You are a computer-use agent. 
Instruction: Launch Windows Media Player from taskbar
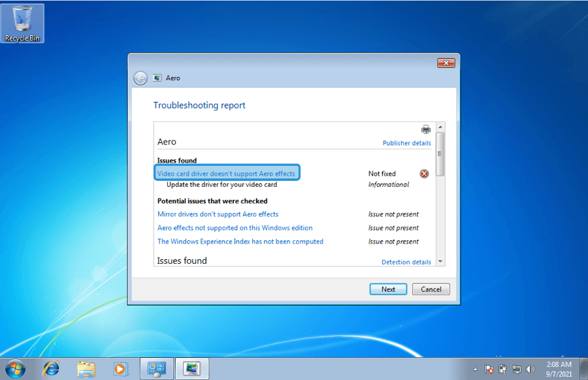pos(120,369)
